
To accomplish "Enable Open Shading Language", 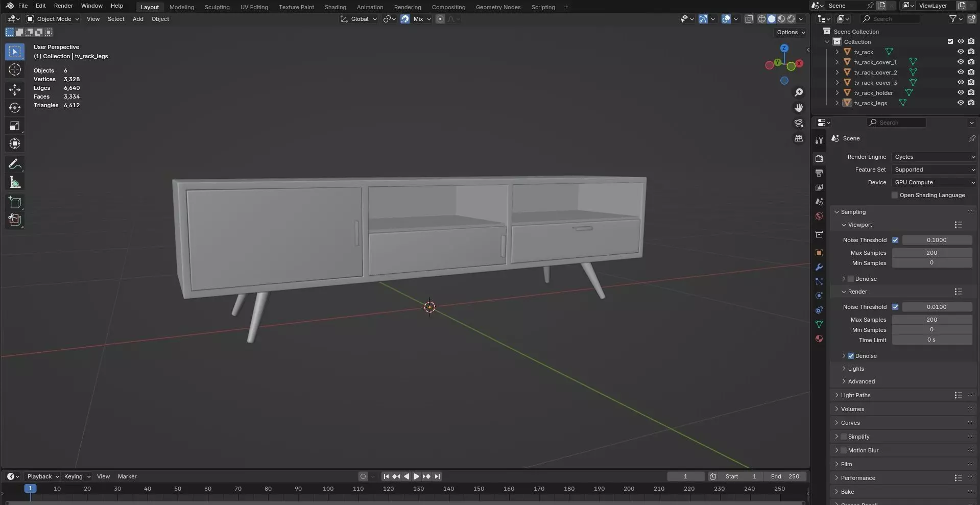I will (895, 195).
